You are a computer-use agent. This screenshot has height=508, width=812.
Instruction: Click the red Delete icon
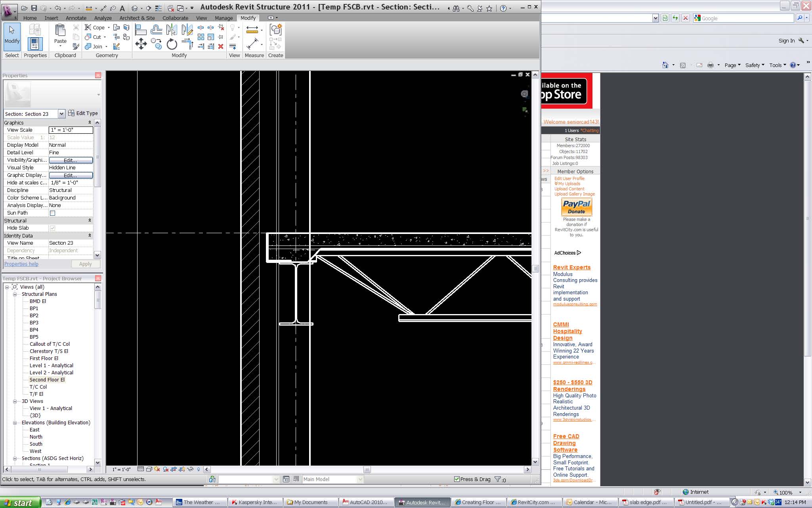click(221, 46)
